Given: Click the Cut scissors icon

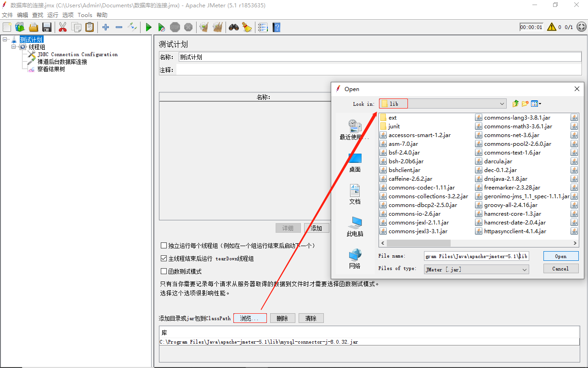Looking at the screenshot, I should point(63,27).
